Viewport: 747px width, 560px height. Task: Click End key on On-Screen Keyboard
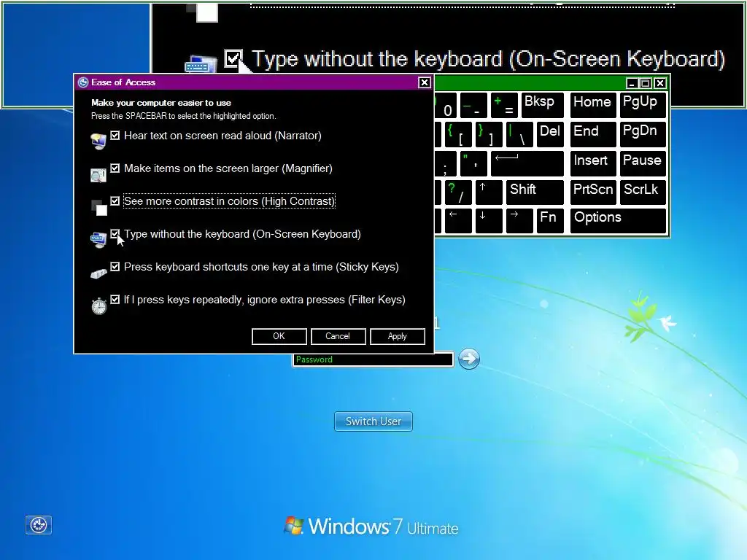pos(593,135)
